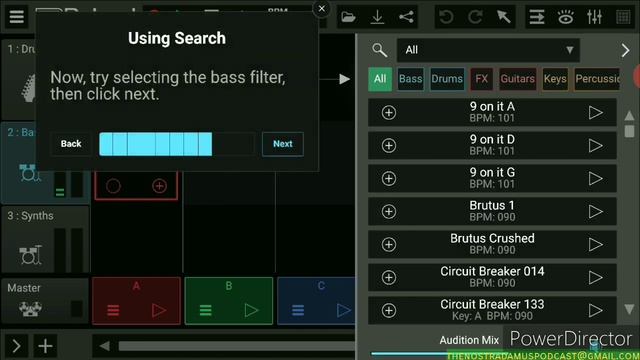
Task: Redo the last action
Action: pos(475,17)
